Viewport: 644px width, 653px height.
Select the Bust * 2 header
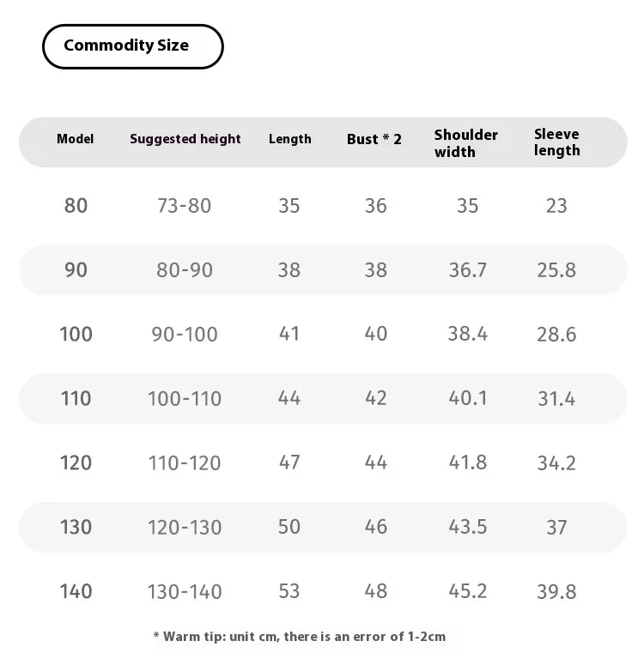[374, 139]
